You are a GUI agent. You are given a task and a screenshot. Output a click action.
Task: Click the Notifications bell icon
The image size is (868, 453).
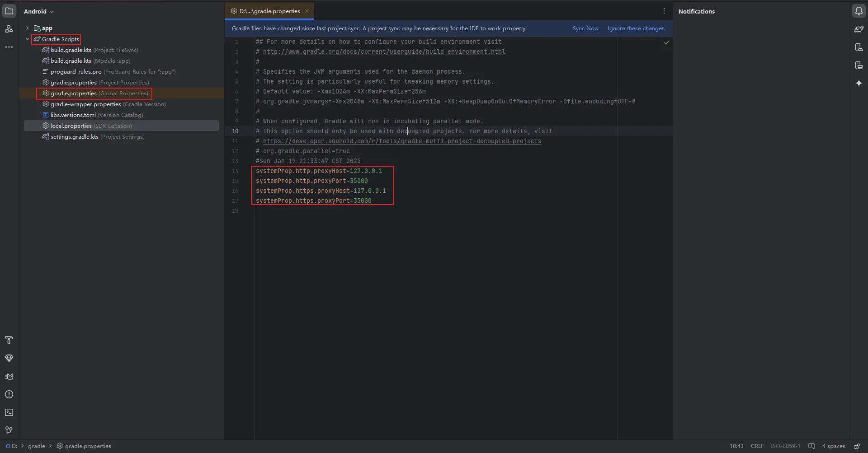[x=859, y=11]
